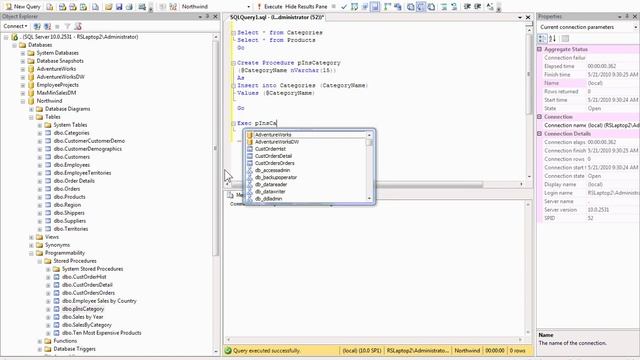Save the query with the floppy icon
Image resolution: width=640 pixels, height=360 pixels.
point(119,7)
